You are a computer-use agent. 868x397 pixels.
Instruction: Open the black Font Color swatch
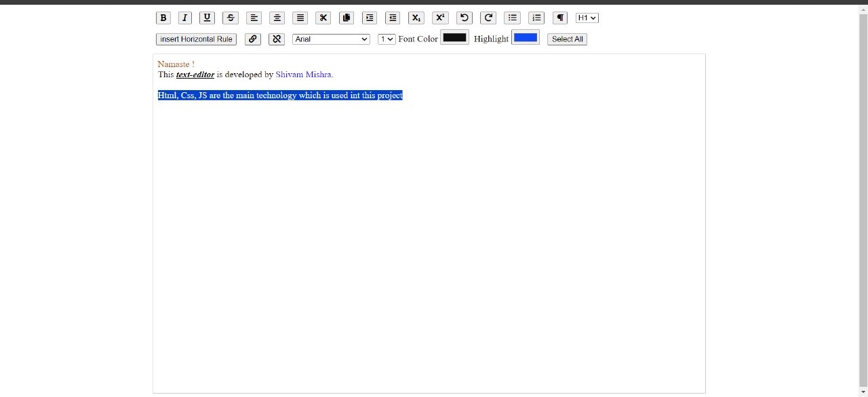pyautogui.click(x=454, y=37)
